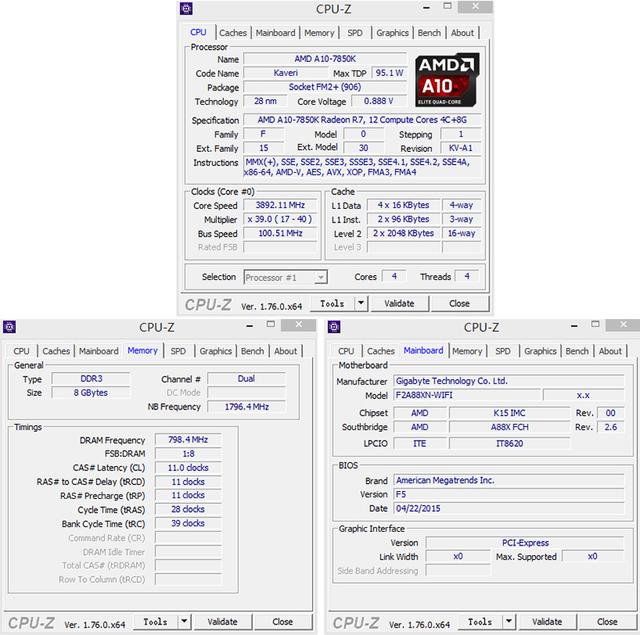The image size is (640, 635).
Task: Click Core Speed value 3892.11 MHz
Action: click(x=280, y=205)
